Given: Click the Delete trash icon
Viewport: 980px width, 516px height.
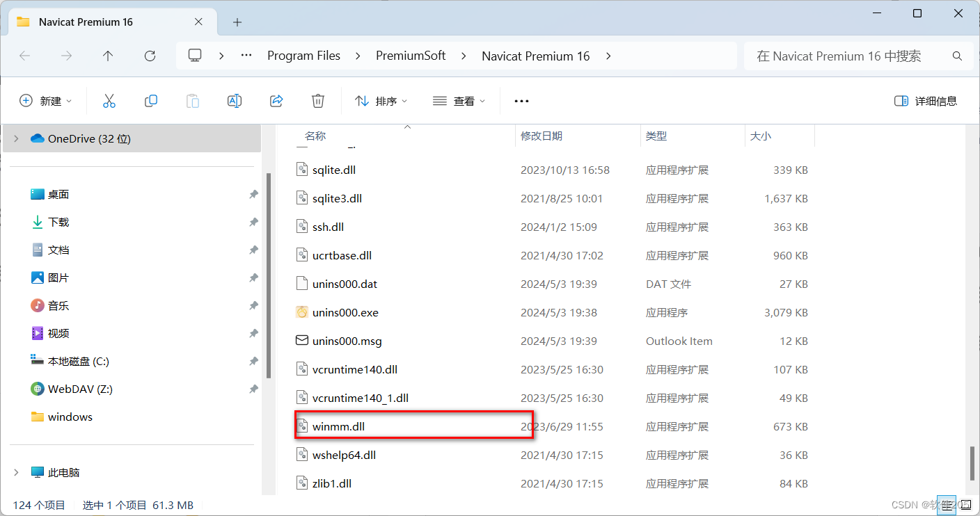Looking at the screenshot, I should pyautogui.click(x=318, y=101).
